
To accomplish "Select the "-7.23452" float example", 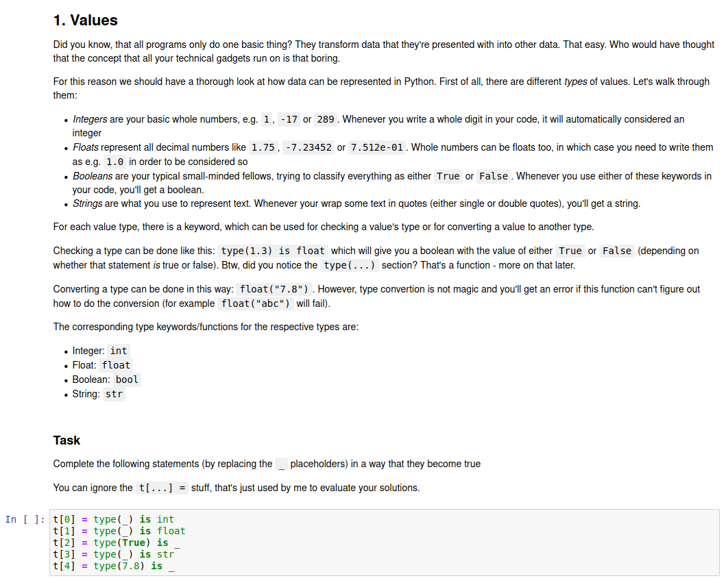I will [x=308, y=147].
